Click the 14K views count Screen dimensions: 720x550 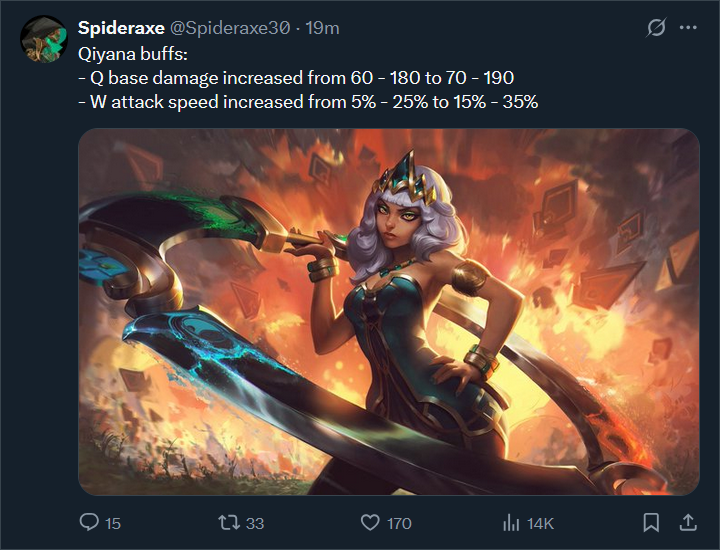[x=540, y=523]
